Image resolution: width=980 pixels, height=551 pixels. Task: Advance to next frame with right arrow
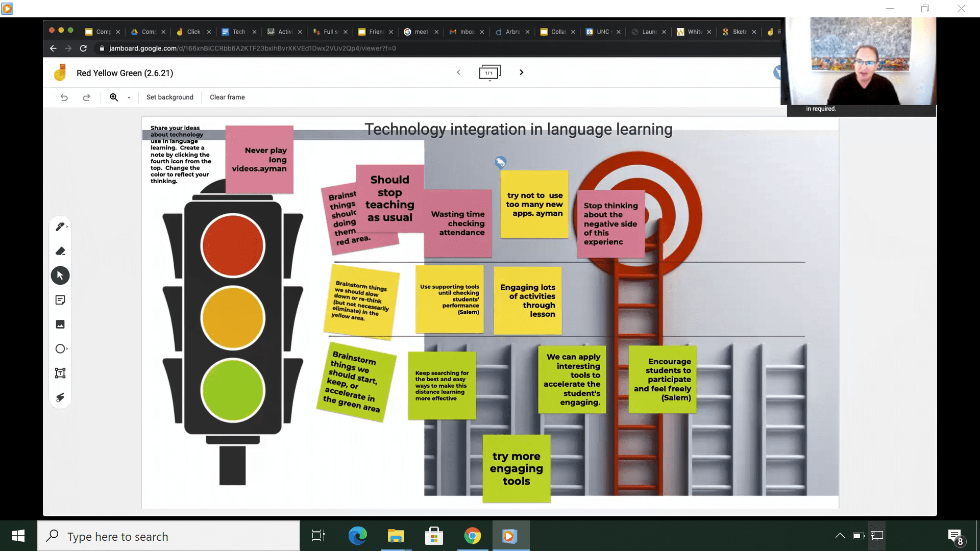(521, 72)
